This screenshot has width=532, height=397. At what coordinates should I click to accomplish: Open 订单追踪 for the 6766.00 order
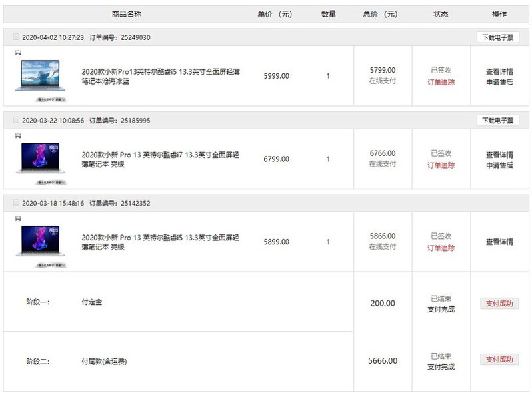[x=441, y=165]
